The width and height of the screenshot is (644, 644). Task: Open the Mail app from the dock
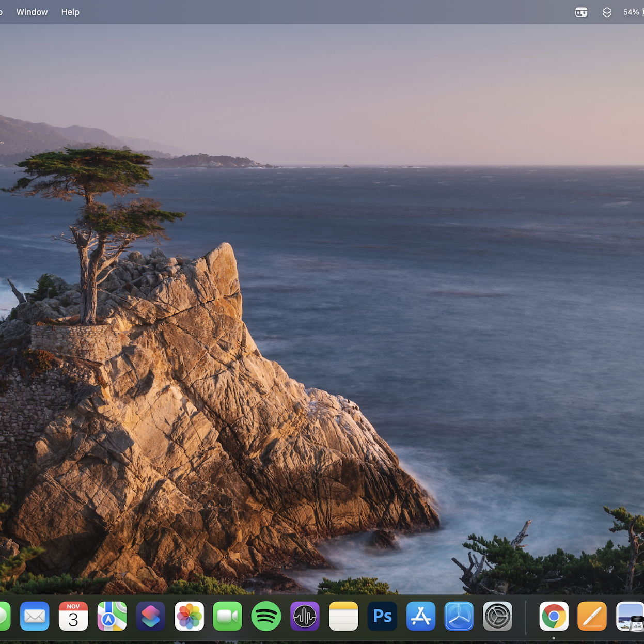click(35, 616)
